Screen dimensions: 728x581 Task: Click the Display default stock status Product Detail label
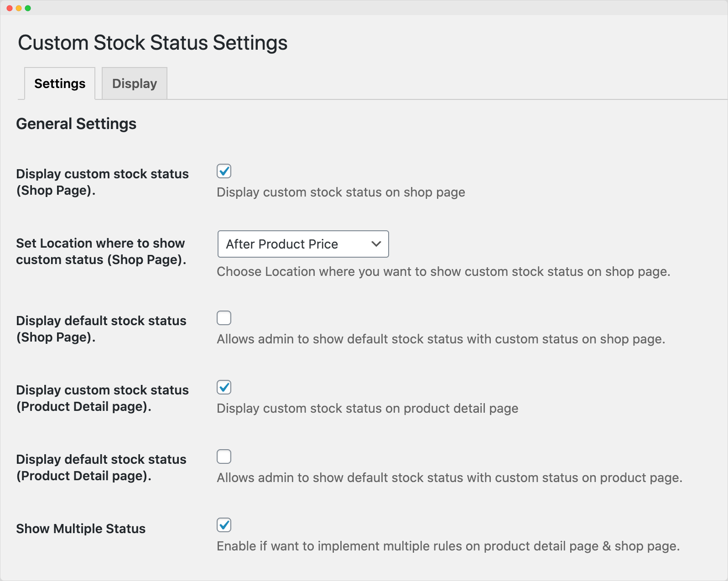101,467
